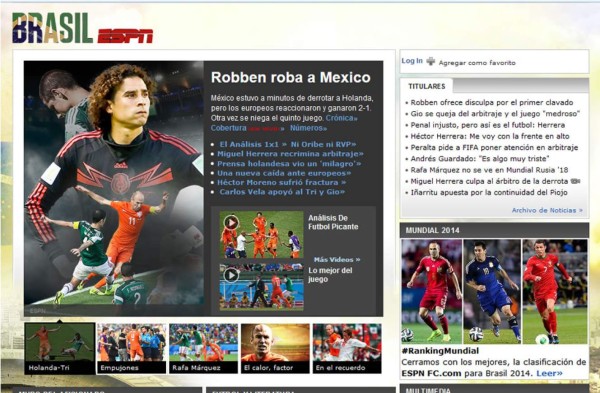Open Héctor Moreno sufrió fractura link
This screenshot has height=393, width=600.
tap(281, 183)
